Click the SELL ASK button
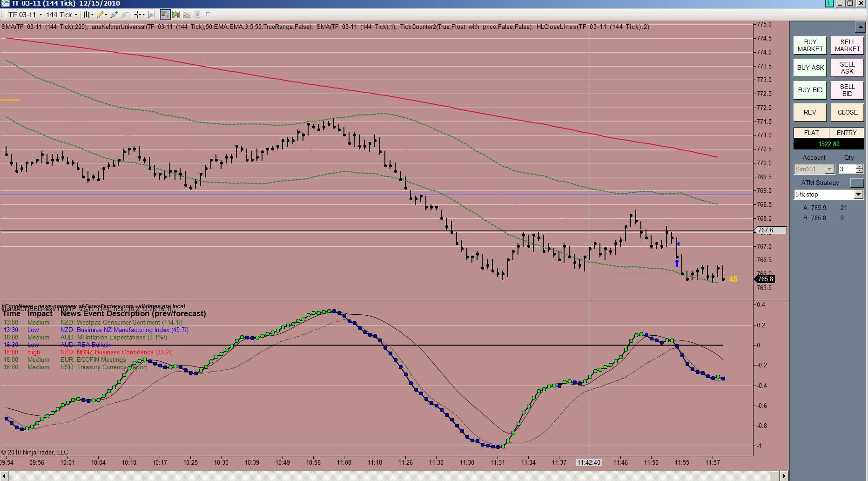 (847, 68)
